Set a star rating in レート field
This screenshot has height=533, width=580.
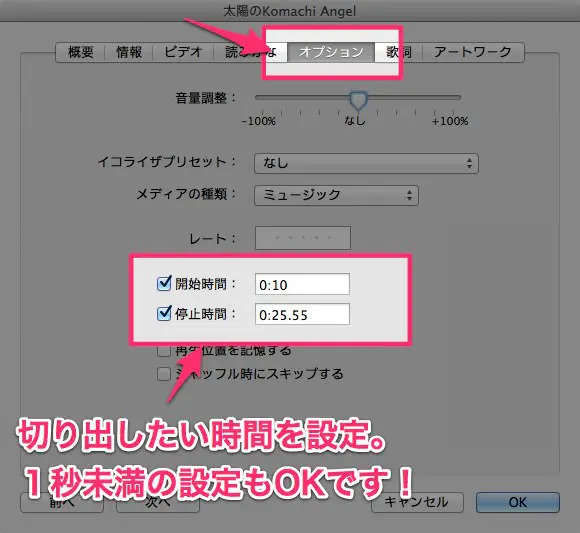coord(303,238)
